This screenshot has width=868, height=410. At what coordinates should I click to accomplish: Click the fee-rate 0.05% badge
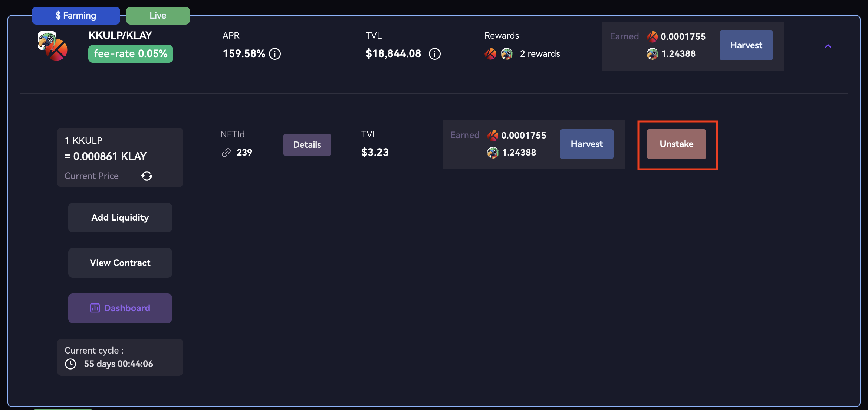tap(131, 54)
